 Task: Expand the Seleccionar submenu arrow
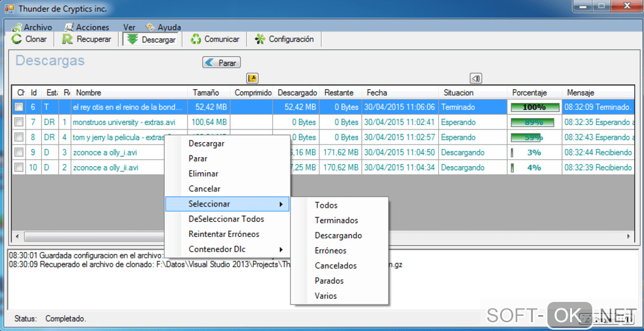[x=281, y=204]
